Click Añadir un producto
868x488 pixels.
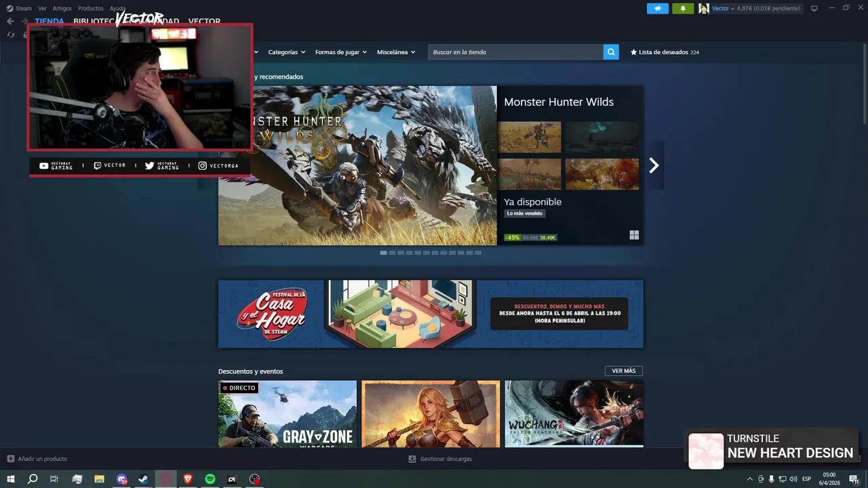click(37, 459)
